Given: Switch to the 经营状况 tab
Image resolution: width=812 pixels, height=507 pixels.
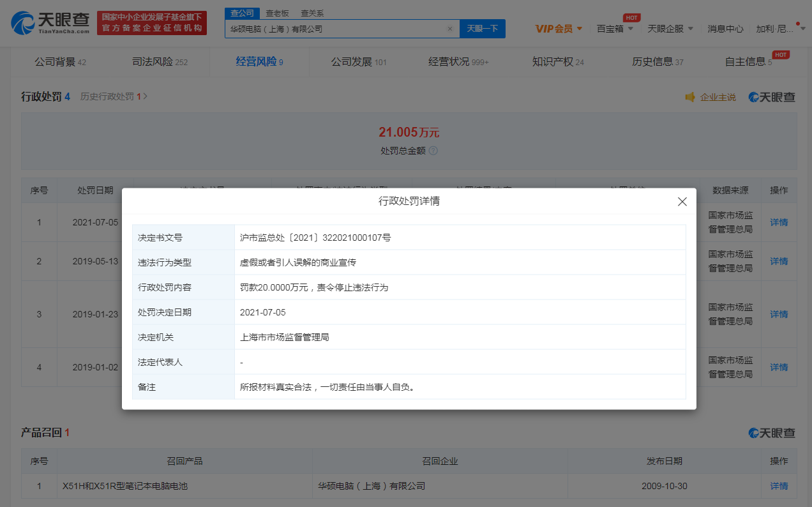Looking at the screenshot, I should click(x=458, y=62).
